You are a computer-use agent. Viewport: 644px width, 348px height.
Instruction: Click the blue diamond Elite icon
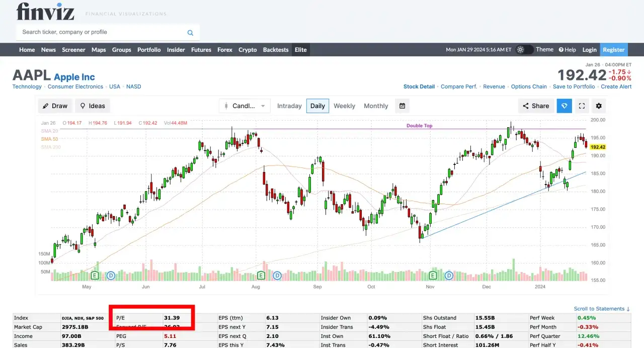(x=564, y=106)
